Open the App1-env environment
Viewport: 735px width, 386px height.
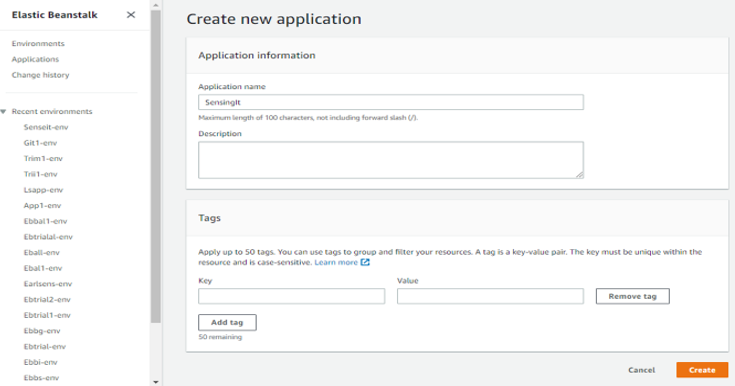pyautogui.click(x=42, y=205)
